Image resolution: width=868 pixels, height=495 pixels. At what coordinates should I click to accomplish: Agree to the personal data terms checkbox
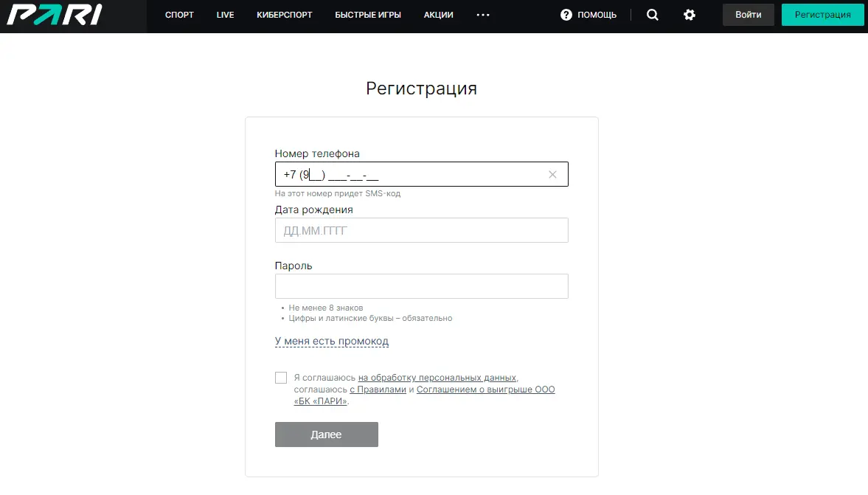pos(281,378)
